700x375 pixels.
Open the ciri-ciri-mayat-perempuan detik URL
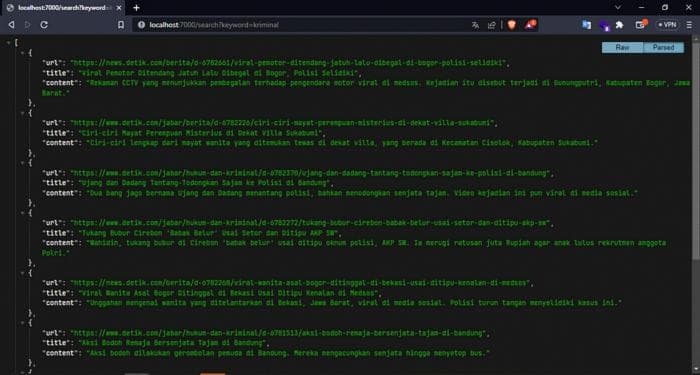coord(283,123)
